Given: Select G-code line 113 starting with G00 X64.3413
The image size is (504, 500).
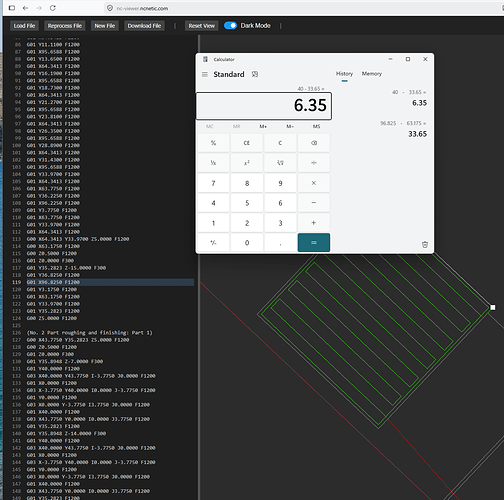Looking at the screenshot, I should tap(78, 239).
